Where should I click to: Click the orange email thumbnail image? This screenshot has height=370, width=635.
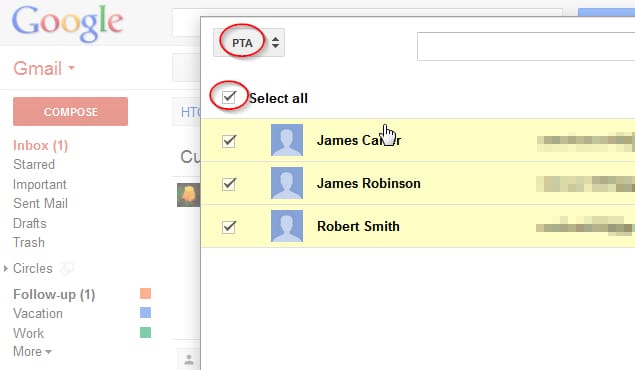189,195
